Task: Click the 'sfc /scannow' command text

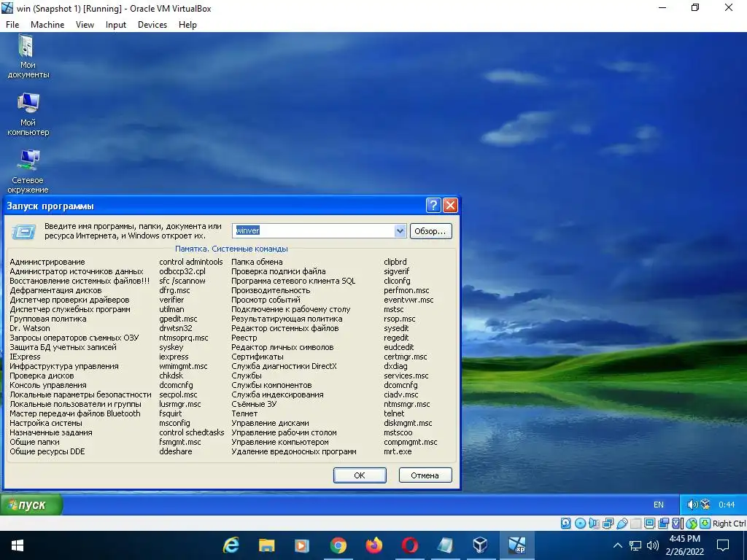Action: coord(182,281)
